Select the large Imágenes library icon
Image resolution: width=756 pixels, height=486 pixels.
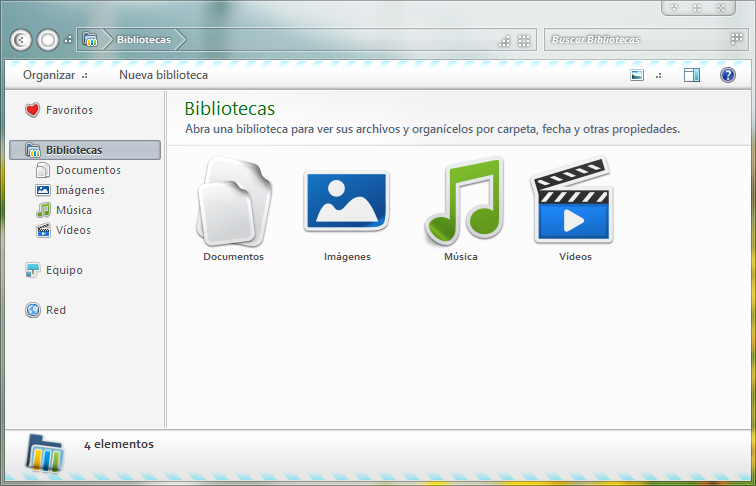(x=347, y=201)
